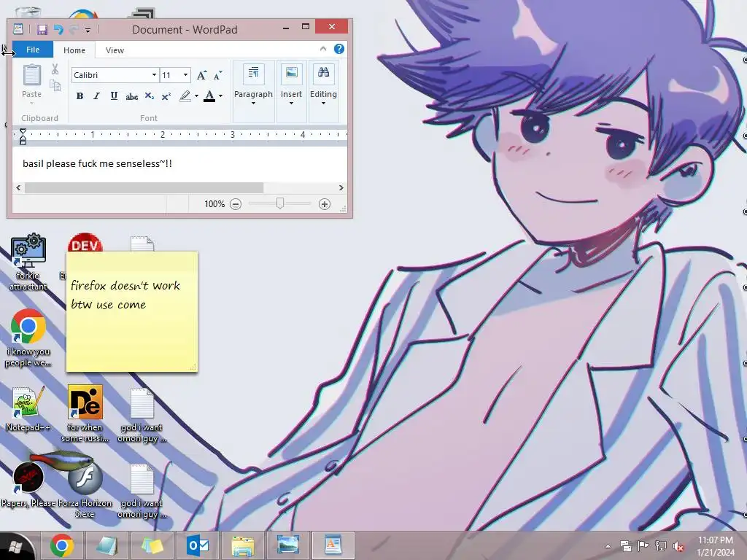Open Sticky Notes from the taskbar
The width and height of the screenshot is (747, 560).
click(x=152, y=545)
